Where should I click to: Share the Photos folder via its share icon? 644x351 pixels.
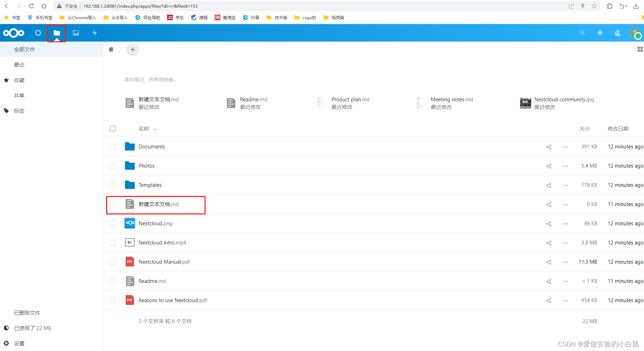549,166
